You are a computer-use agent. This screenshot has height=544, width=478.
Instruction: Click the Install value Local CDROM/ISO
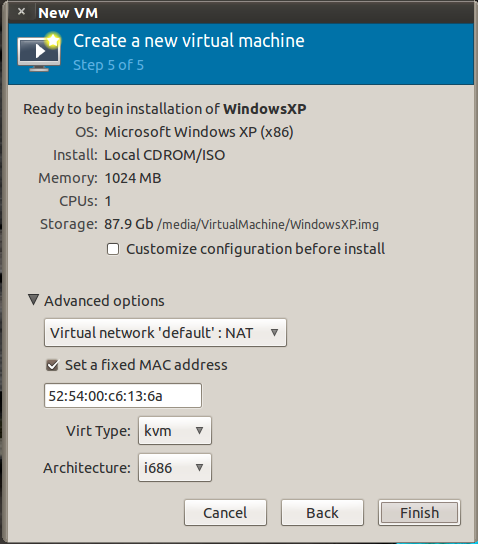165,155
